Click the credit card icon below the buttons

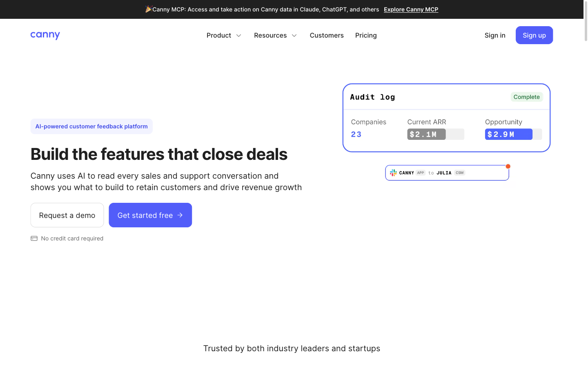(x=34, y=238)
